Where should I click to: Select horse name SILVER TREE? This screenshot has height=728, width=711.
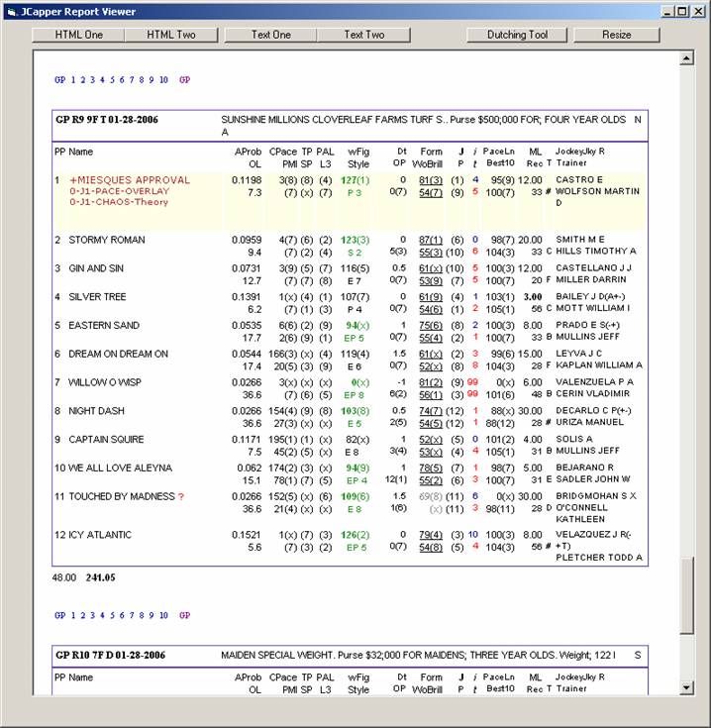pyautogui.click(x=97, y=297)
